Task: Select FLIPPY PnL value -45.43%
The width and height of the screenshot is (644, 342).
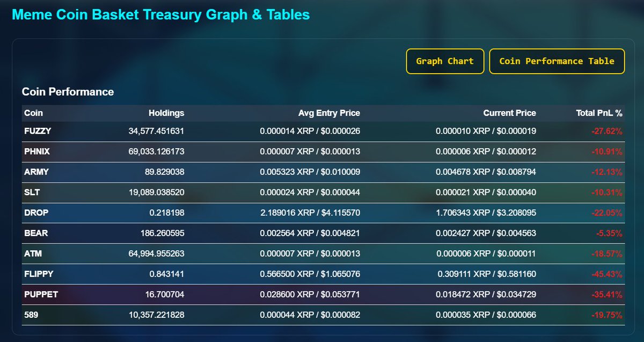Action: (607, 274)
